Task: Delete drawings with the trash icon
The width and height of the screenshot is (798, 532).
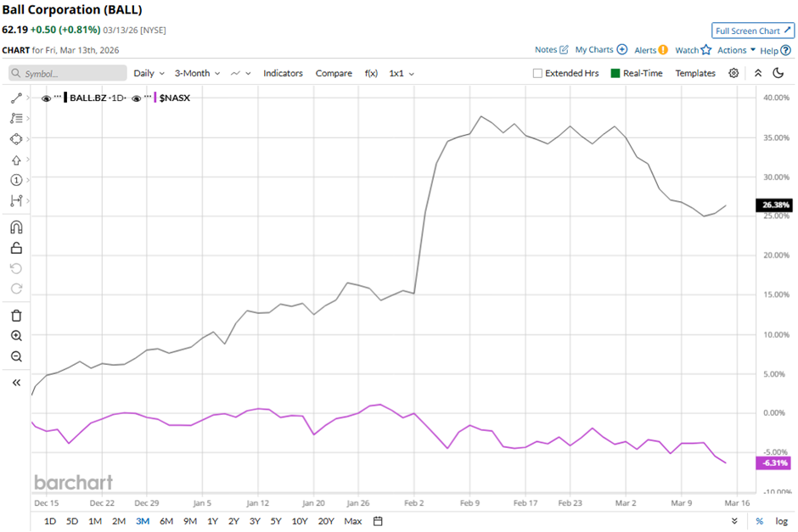Action: coord(15,316)
